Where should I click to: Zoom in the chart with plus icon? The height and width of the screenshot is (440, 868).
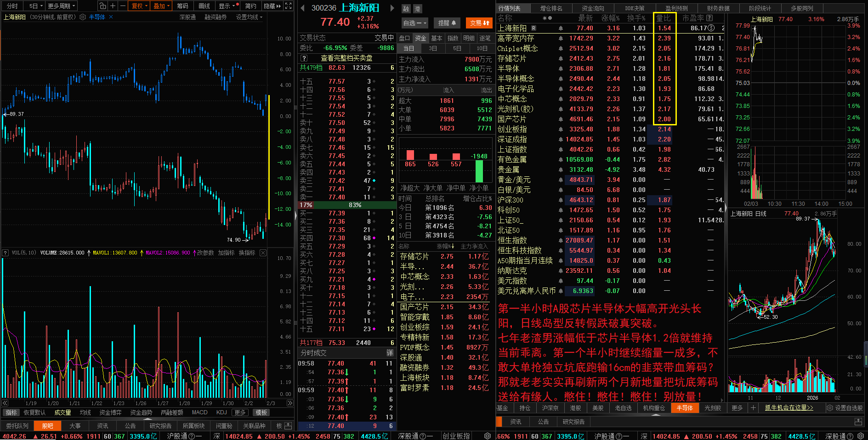(113, 6)
